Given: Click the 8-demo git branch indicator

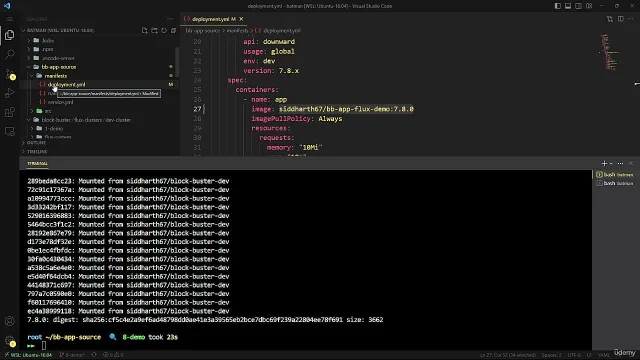Looking at the screenshot, I should (x=72, y=355).
